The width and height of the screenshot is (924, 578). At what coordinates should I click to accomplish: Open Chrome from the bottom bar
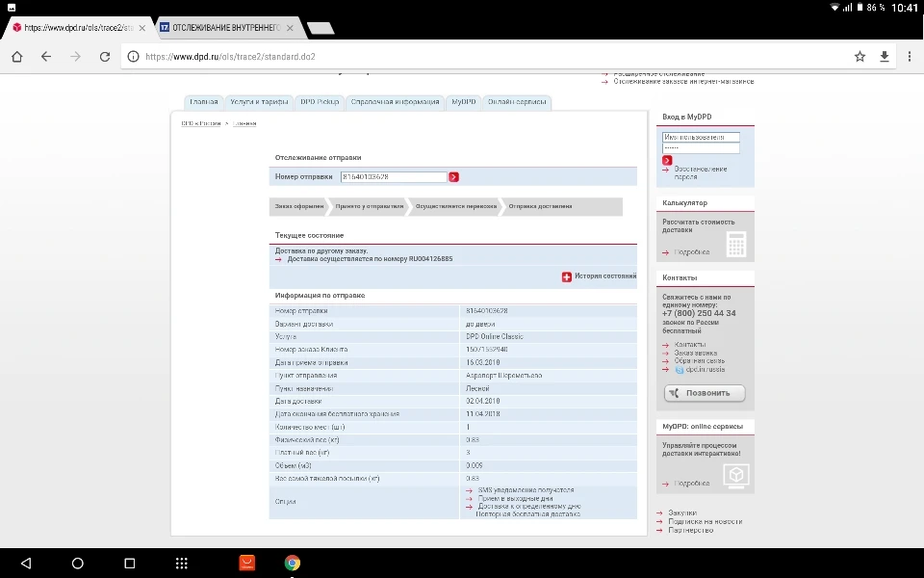click(x=293, y=563)
